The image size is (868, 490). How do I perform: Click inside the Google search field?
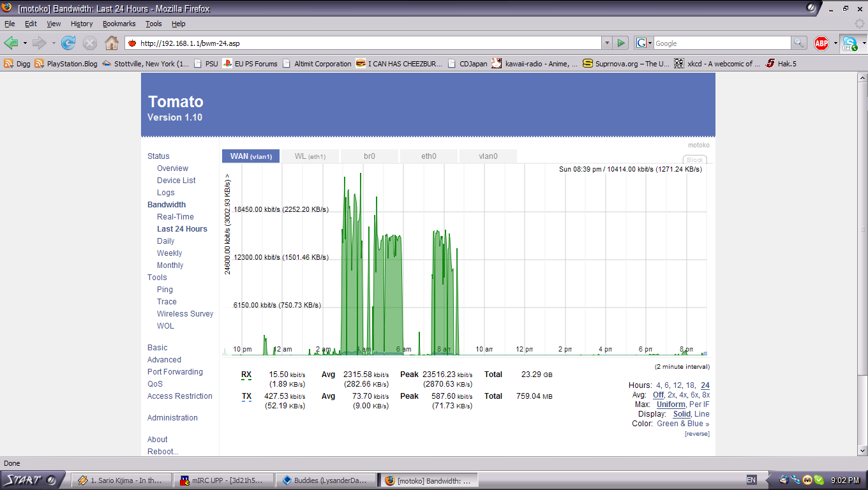coord(721,43)
